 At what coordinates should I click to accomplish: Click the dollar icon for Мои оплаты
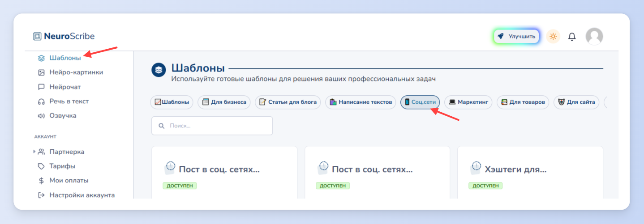(x=41, y=180)
